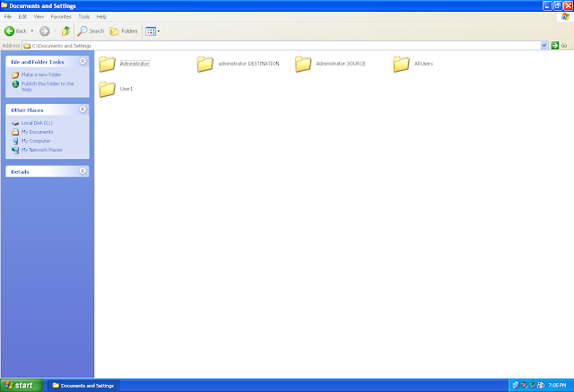Click the My Computer sidebar icon
This screenshot has height=392, width=574.
(x=15, y=141)
